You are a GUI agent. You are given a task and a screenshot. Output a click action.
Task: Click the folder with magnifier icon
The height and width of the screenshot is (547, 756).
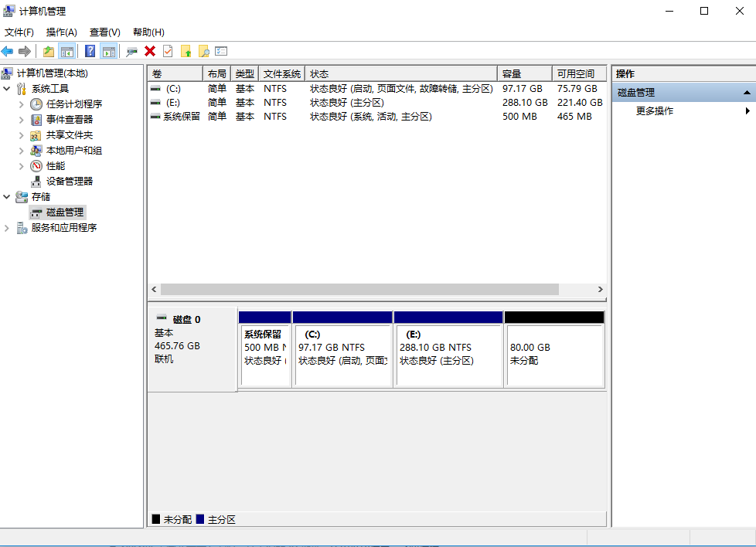click(x=204, y=51)
